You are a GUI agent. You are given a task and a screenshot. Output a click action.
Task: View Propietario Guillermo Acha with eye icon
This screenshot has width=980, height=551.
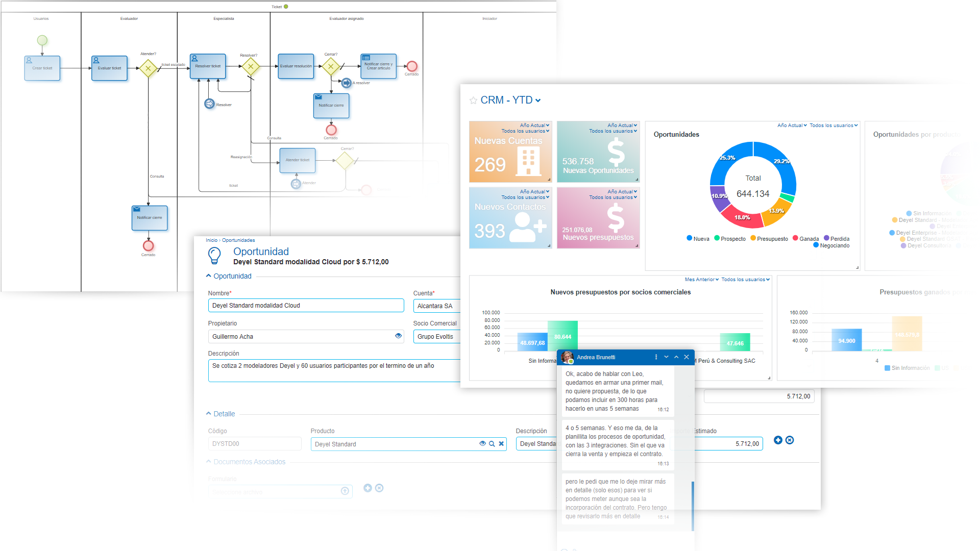pos(398,336)
